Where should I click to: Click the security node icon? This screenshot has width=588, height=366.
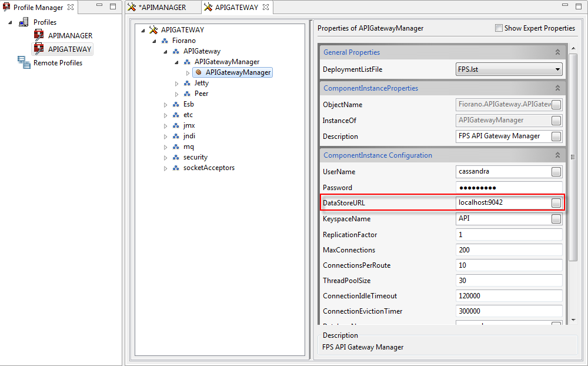click(176, 157)
